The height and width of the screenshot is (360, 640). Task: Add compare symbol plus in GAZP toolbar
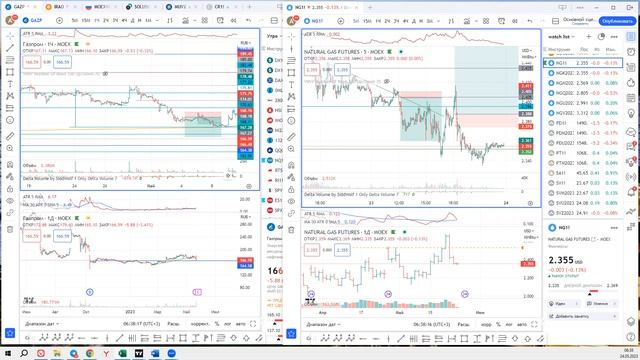point(59,20)
